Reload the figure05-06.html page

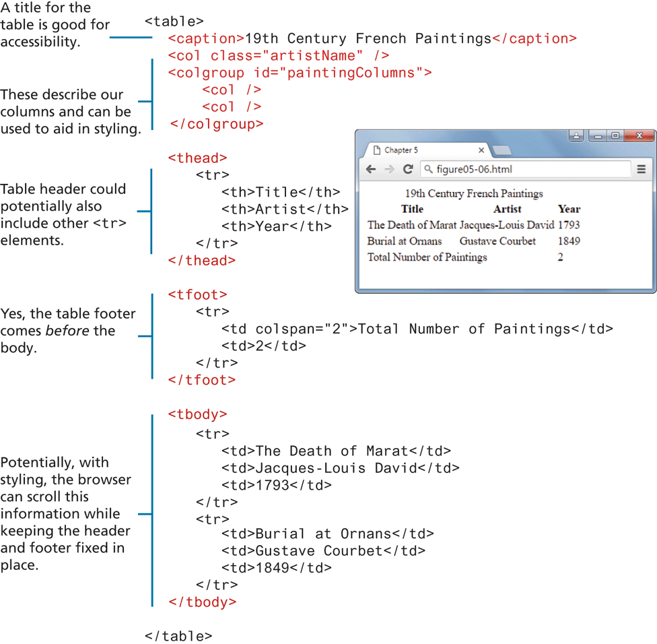click(408, 170)
